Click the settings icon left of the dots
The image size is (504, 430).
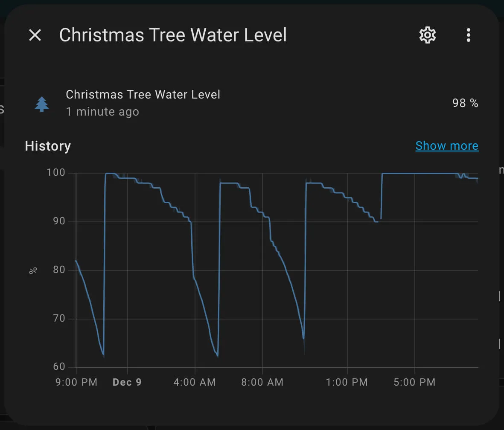(427, 35)
